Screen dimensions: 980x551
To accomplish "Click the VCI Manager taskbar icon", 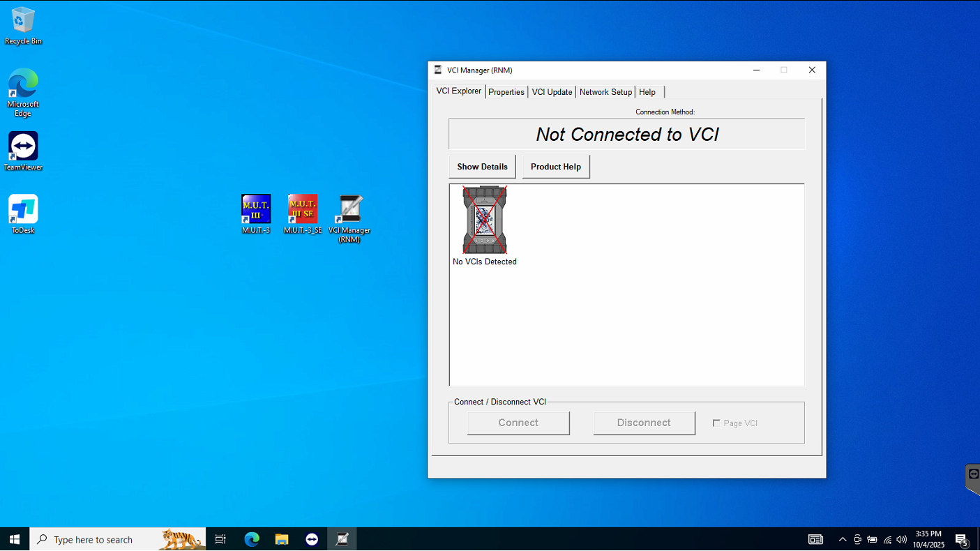I will 342,539.
